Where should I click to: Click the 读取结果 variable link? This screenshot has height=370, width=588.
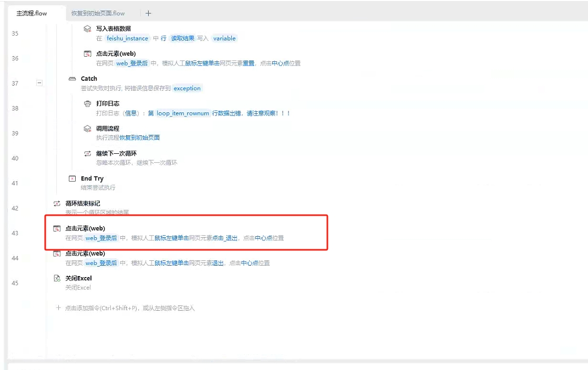183,38
